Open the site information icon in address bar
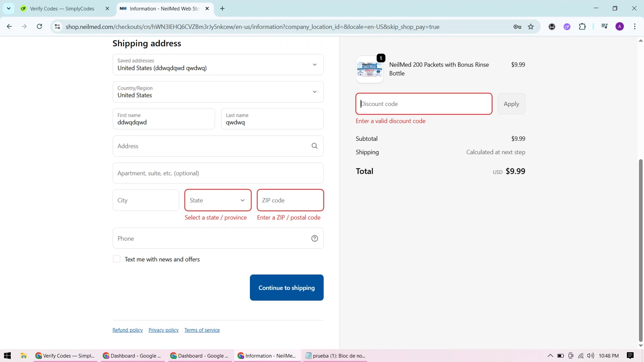This screenshot has width=644, height=362. coord(57,27)
